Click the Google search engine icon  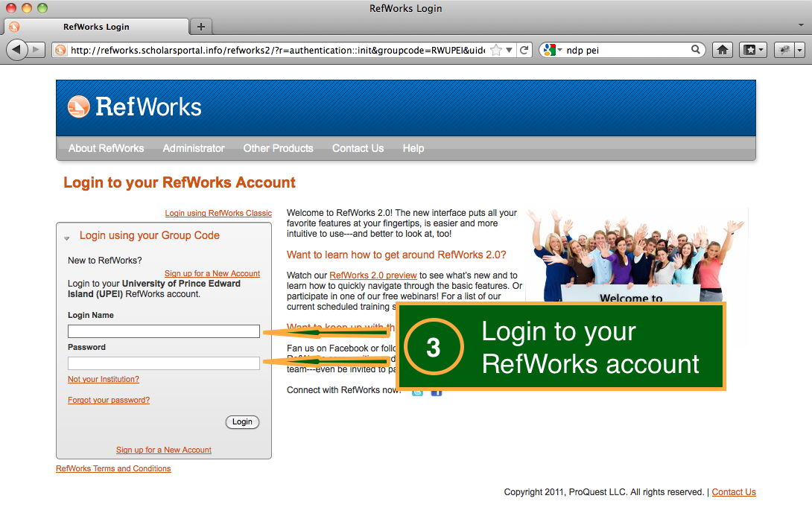point(550,50)
